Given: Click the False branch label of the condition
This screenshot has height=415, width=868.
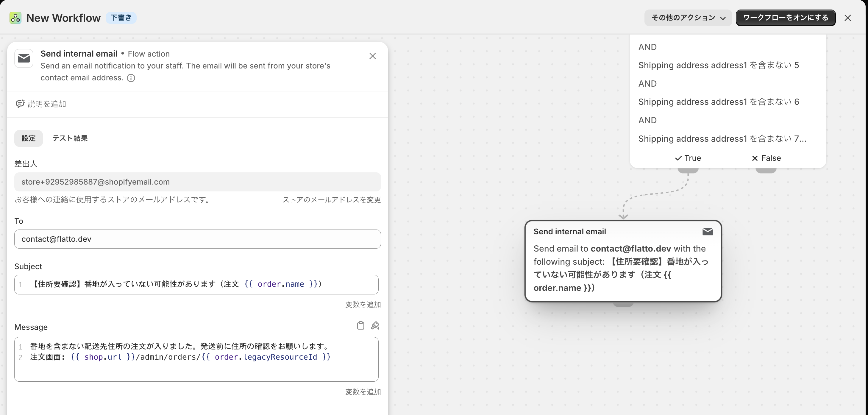Looking at the screenshot, I should 766,158.
